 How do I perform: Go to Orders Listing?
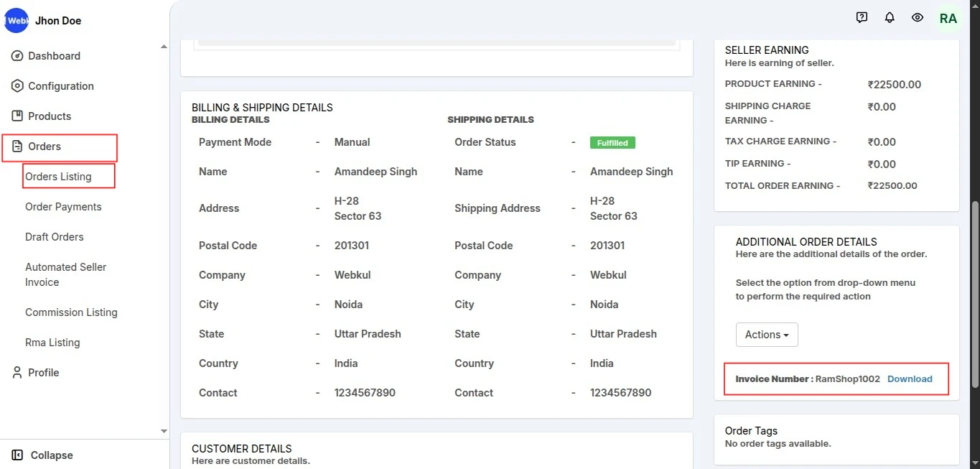58,177
